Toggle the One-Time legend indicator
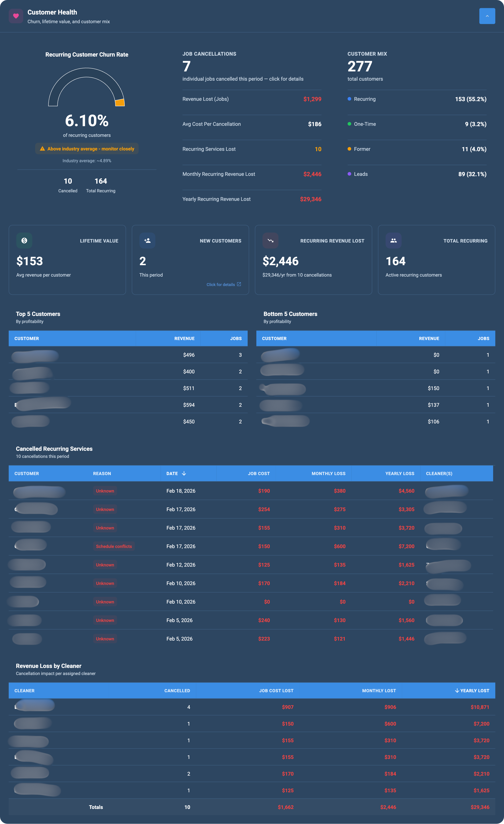Viewport: 504px width, 824px height. click(349, 124)
